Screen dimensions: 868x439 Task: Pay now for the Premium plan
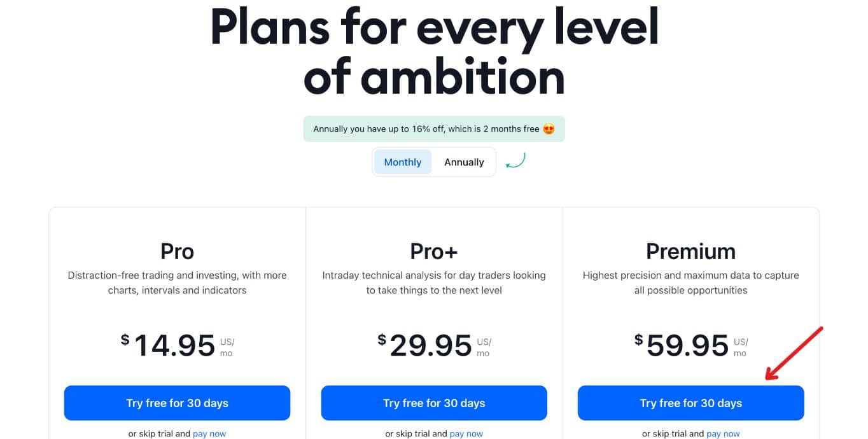pos(724,433)
